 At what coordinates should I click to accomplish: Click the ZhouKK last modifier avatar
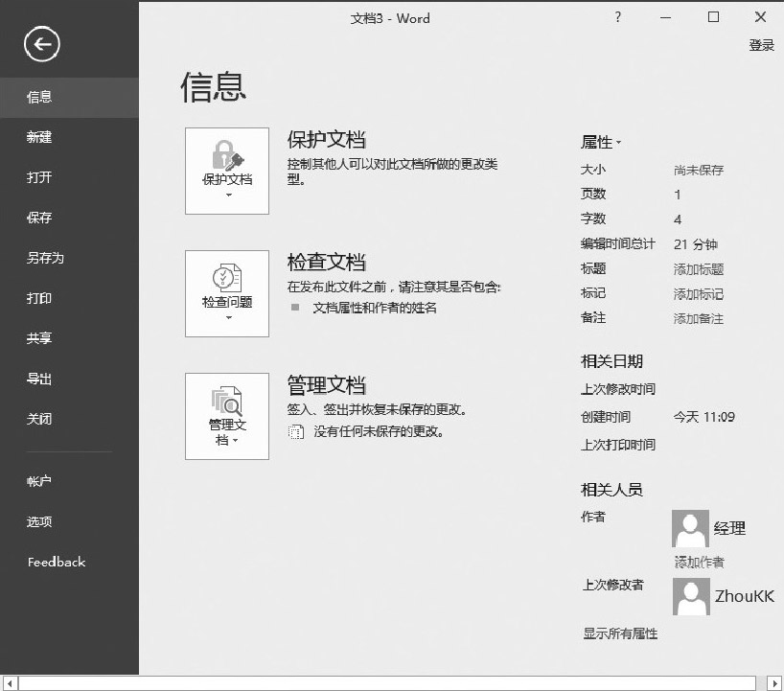(x=691, y=596)
